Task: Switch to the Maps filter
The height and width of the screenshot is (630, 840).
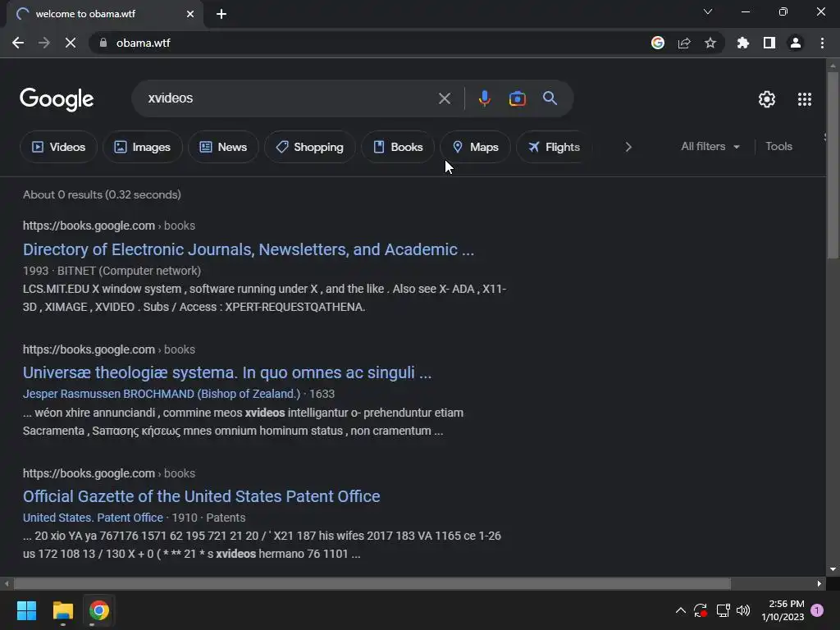Action: tap(475, 147)
